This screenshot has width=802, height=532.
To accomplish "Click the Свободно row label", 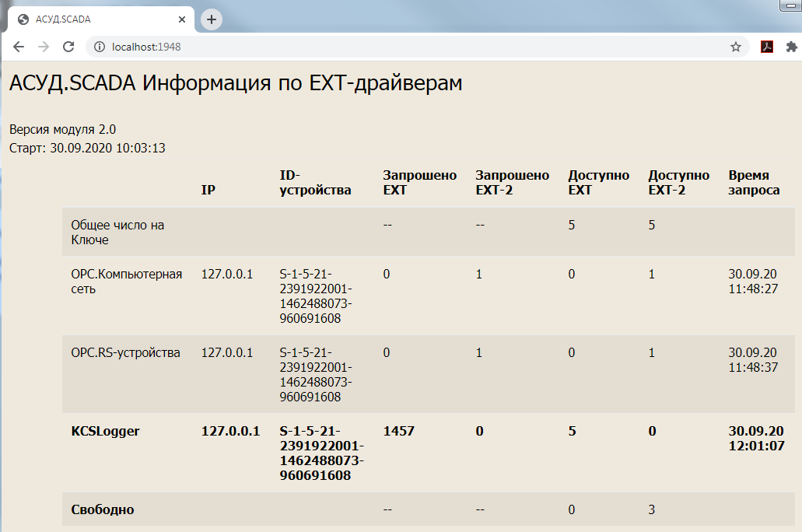I will click(x=102, y=509).
